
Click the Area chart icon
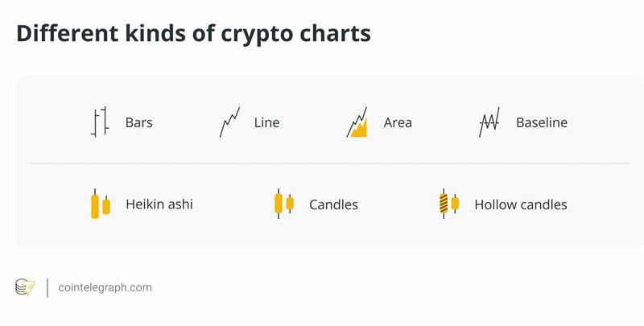(x=357, y=122)
